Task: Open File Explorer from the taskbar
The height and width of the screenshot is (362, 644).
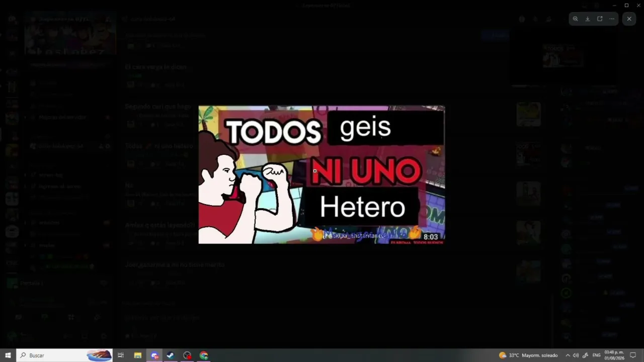Action: click(137, 355)
